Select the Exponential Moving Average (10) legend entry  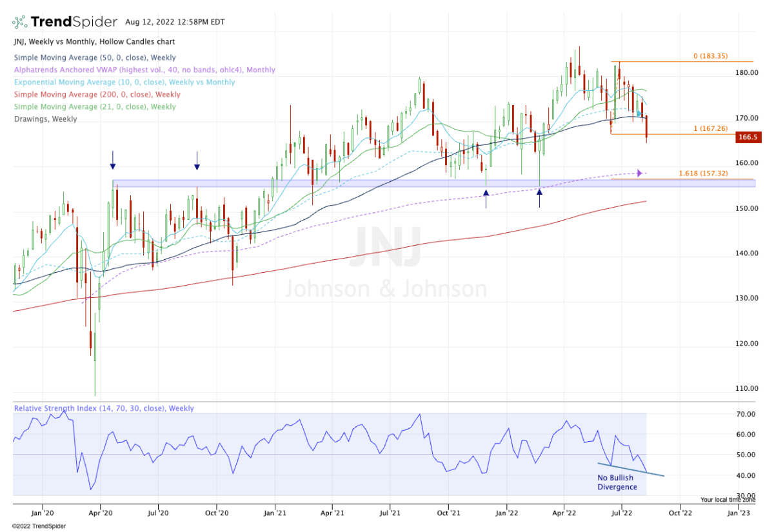pos(124,82)
